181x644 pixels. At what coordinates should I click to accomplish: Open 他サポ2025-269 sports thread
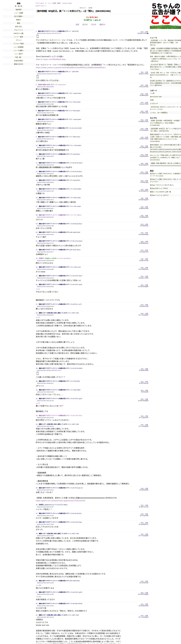pyautogui.click(x=156, y=96)
